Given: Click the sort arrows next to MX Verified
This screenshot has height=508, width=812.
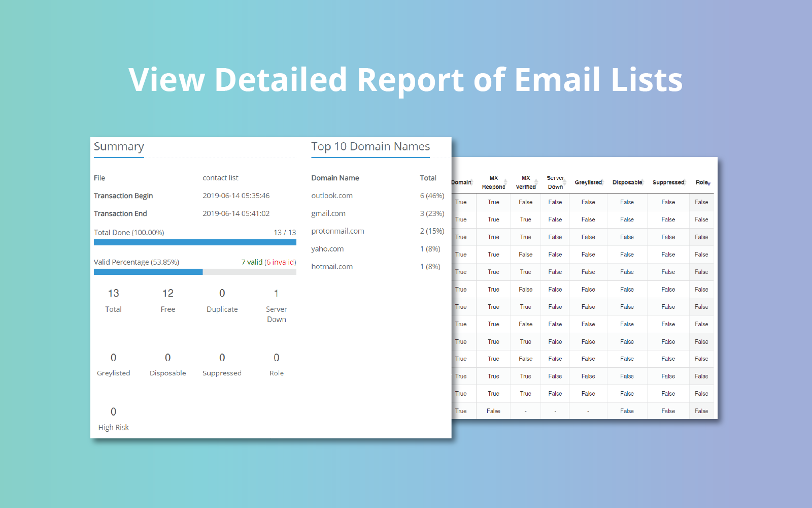Looking at the screenshot, I should click(x=536, y=183).
